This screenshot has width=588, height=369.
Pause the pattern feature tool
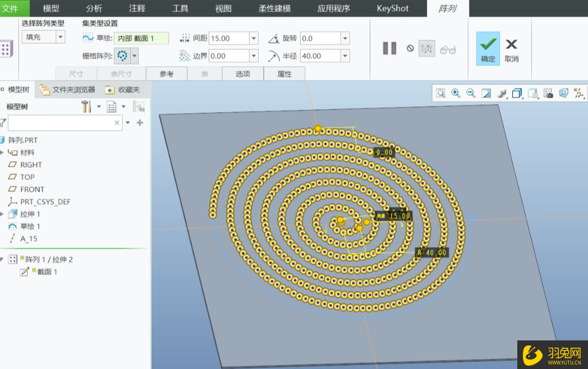tap(389, 49)
